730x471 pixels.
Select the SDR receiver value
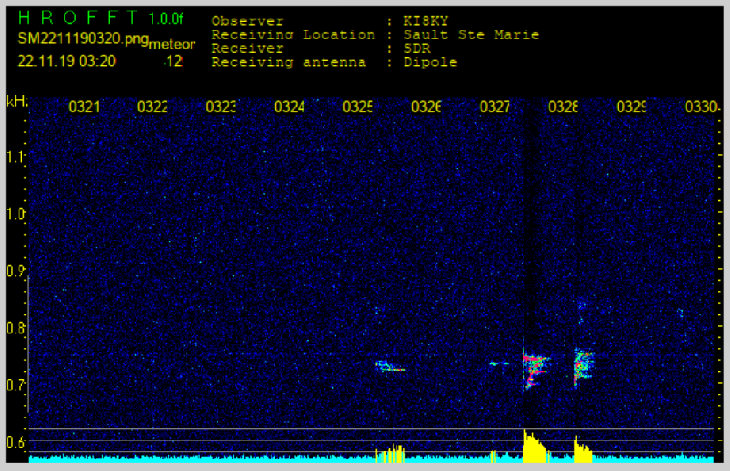(x=411, y=48)
